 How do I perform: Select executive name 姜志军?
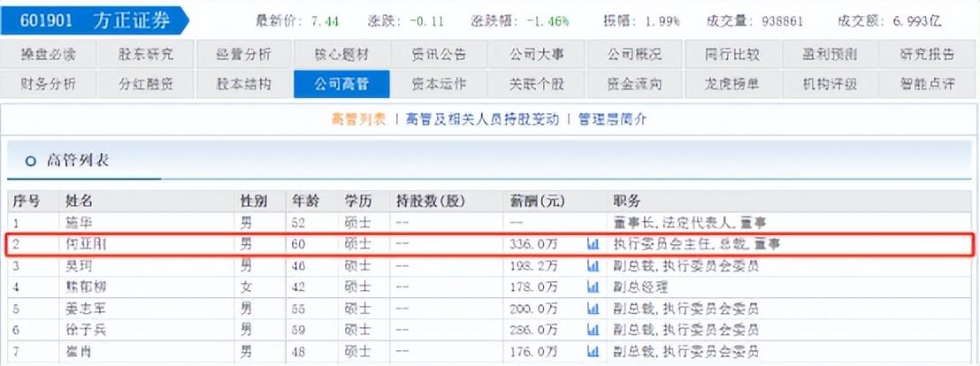[86, 309]
